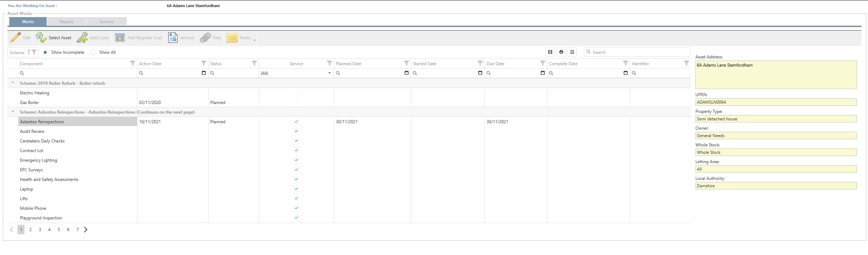Toggle Service checkbox for Audit Review row
The height and width of the screenshot is (255, 868).
click(296, 131)
